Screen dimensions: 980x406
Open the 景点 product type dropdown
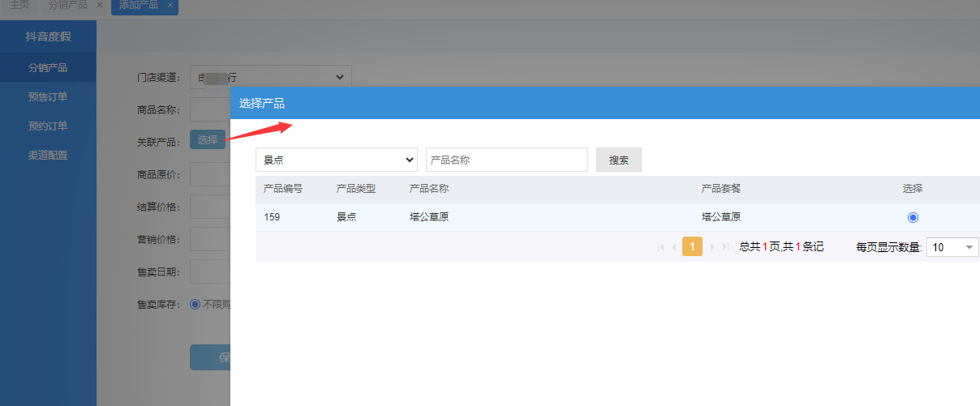click(337, 160)
